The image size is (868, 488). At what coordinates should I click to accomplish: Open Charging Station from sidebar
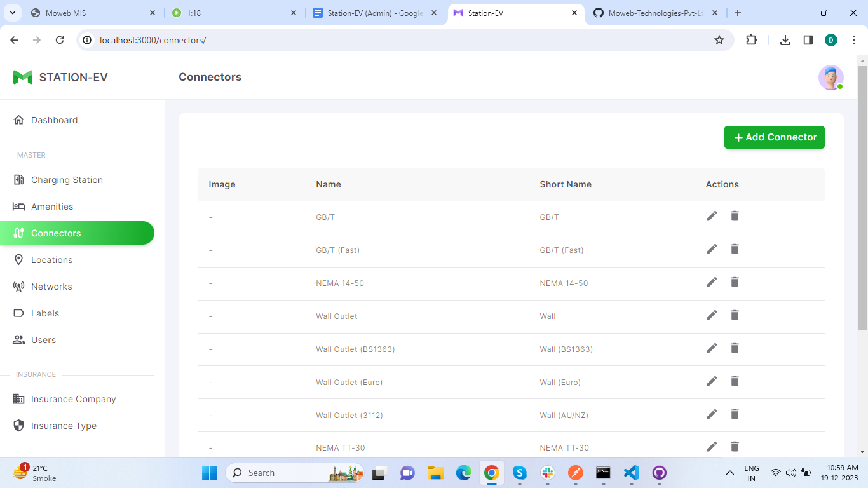67,180
